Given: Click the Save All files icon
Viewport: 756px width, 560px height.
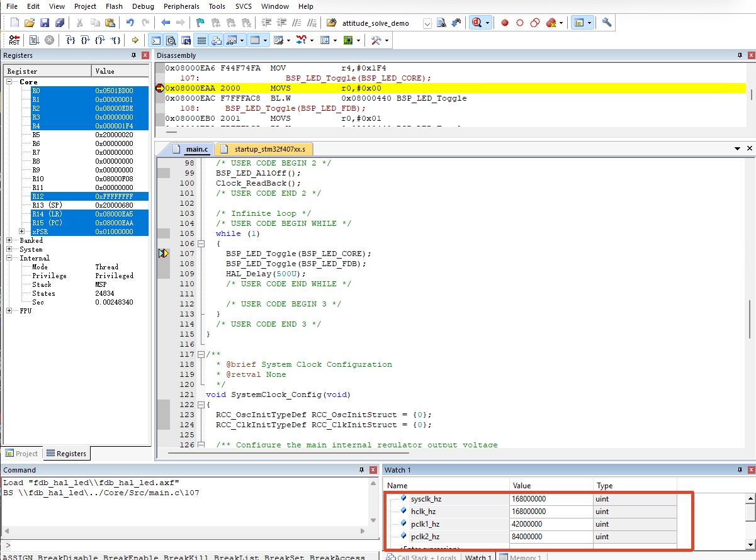Looking at the screenshot, I should pos(60,23).
